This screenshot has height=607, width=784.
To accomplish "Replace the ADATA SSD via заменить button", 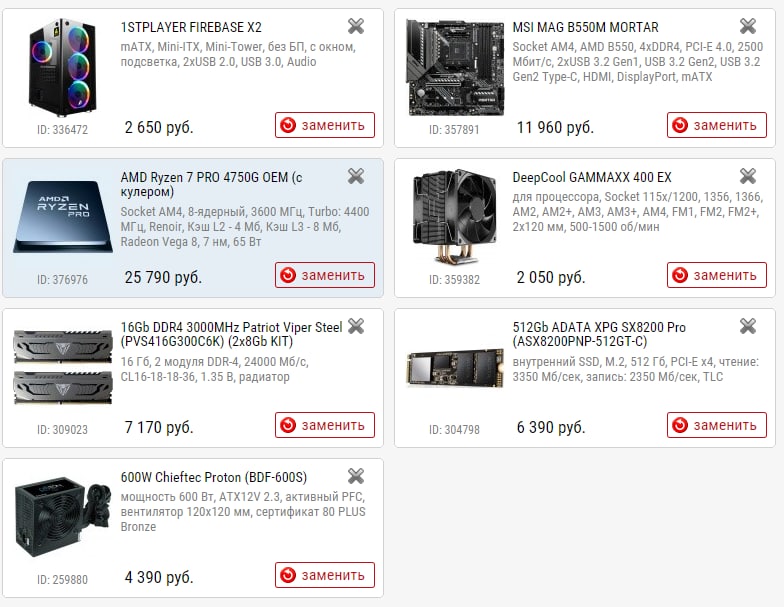I will point(716,425).
